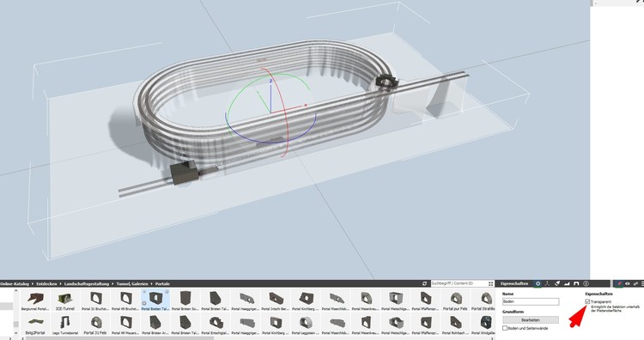Toggle the red pin icon
This screenshot has width=644, height=340.
[619, 283]
